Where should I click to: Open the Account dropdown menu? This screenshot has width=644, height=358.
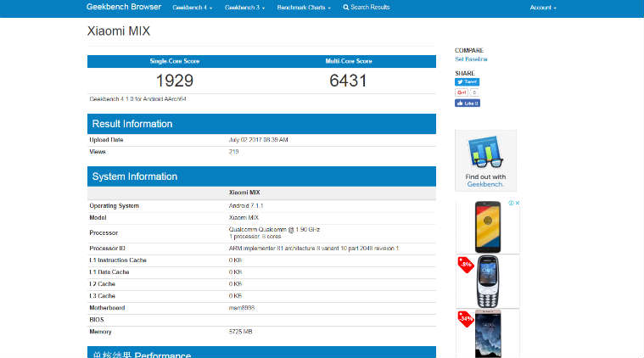point(542,8)
